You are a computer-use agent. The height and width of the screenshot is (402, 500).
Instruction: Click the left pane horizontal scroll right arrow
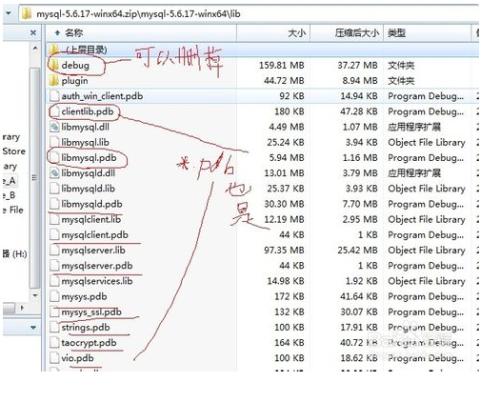(x=22, y=307)
